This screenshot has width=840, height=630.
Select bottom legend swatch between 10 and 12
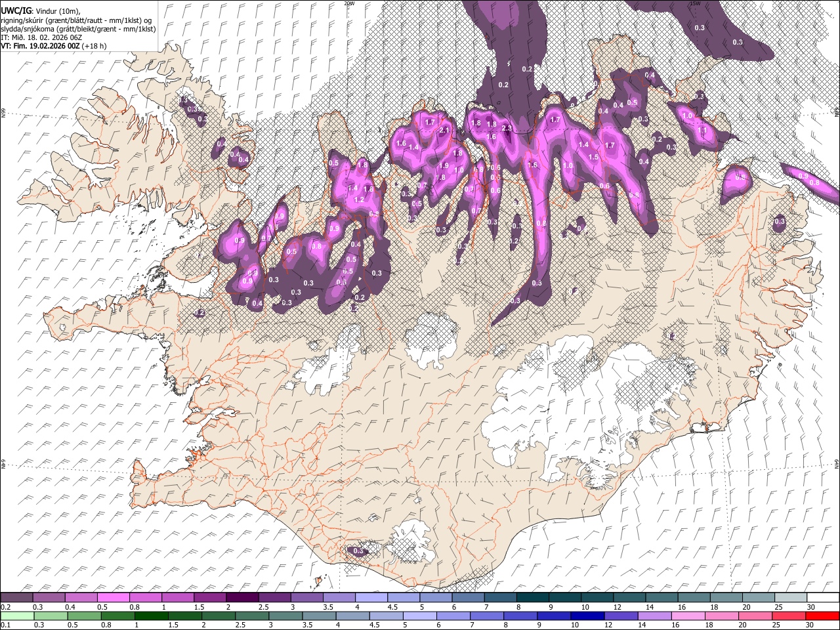coord(588,616)
